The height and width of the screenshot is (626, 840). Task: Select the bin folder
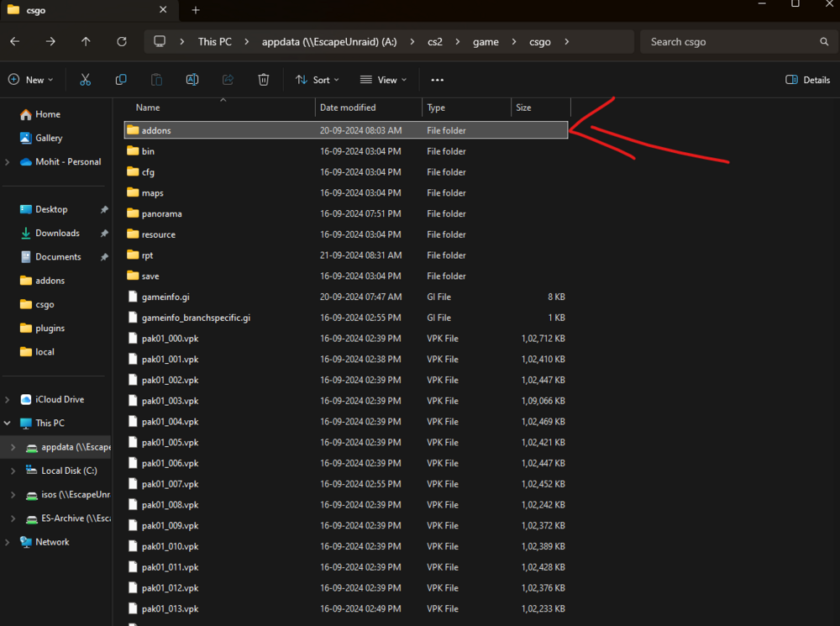point(346,151)
